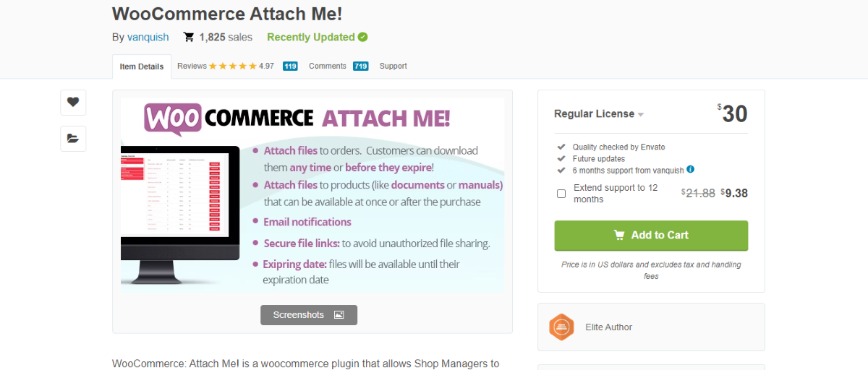Add item to collection folder icon

[x=73, y=138]
